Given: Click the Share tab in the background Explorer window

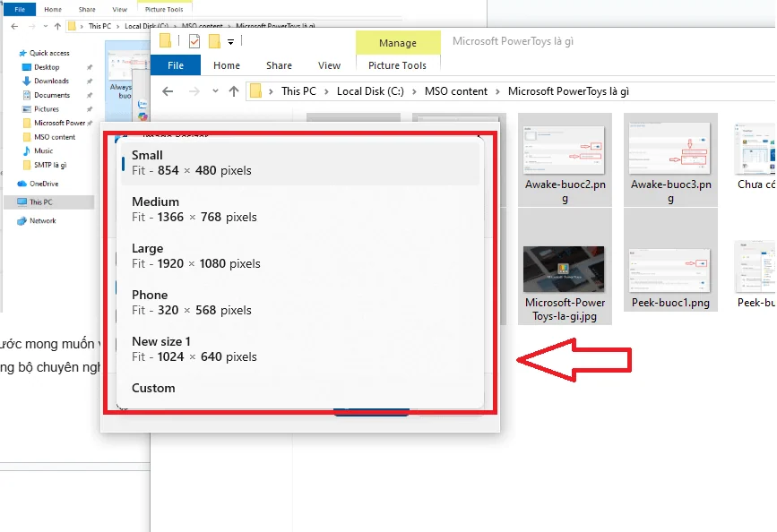Looking at the screenshot, I should 87,10.
